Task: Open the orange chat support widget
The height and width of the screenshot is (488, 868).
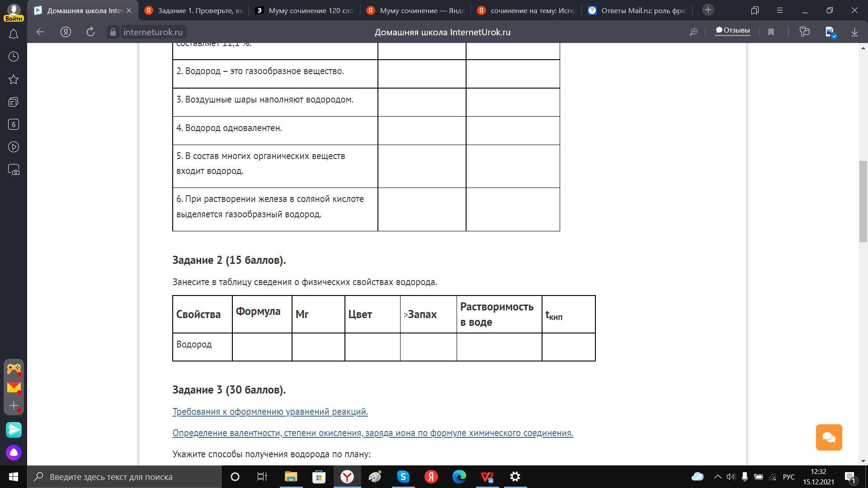Action: tap(829, 437)
